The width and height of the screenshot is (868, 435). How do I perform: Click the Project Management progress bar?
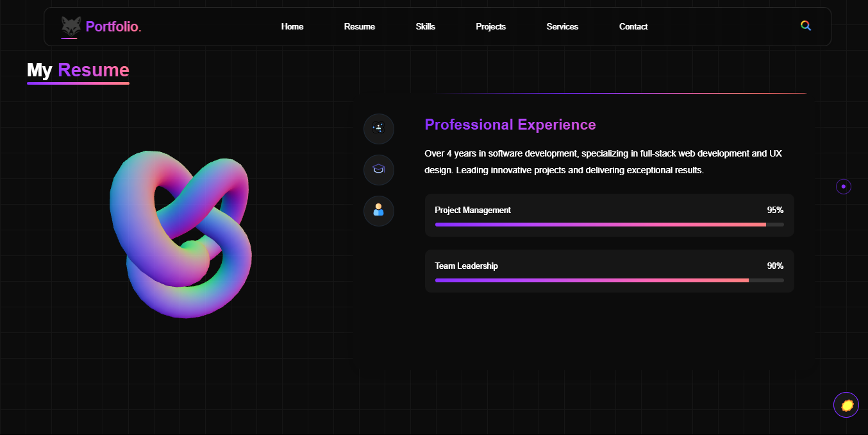pos(608,225)
